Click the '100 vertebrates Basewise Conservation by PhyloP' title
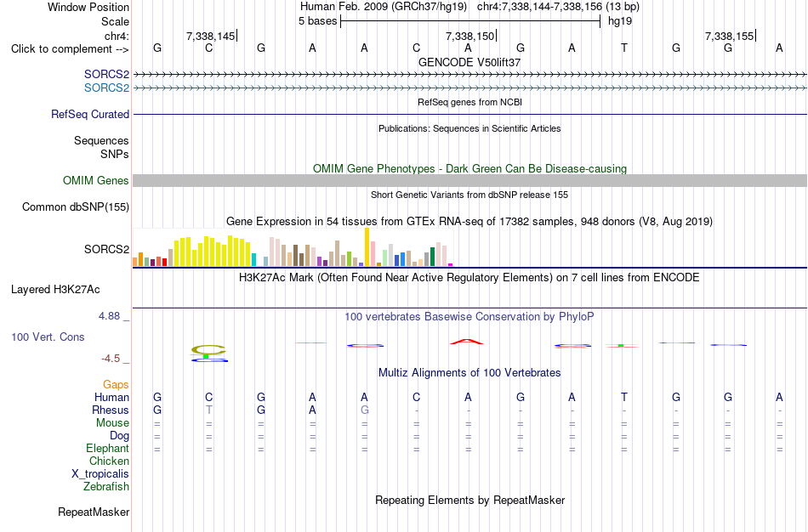The image size is (808, 532). coord(469,317)
